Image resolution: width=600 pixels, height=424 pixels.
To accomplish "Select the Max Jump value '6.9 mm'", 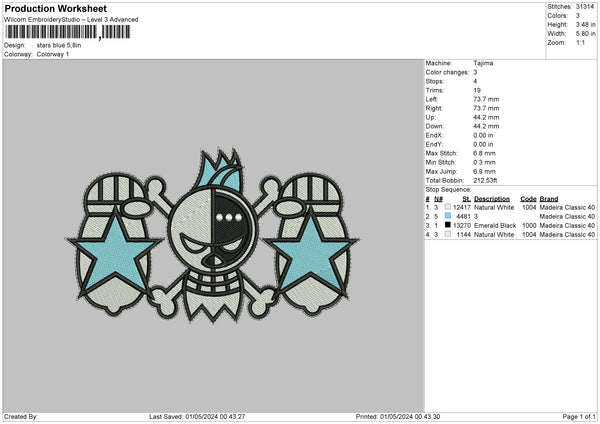I will (484, 172).
